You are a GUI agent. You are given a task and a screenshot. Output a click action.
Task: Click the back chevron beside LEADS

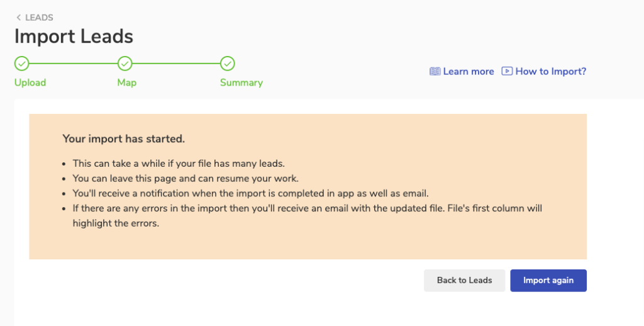pyautogui.click(x=19, y=18)
